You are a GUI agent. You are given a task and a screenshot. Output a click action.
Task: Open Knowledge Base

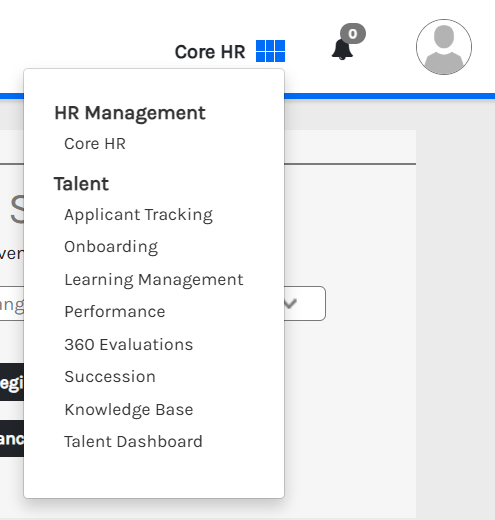129,410
